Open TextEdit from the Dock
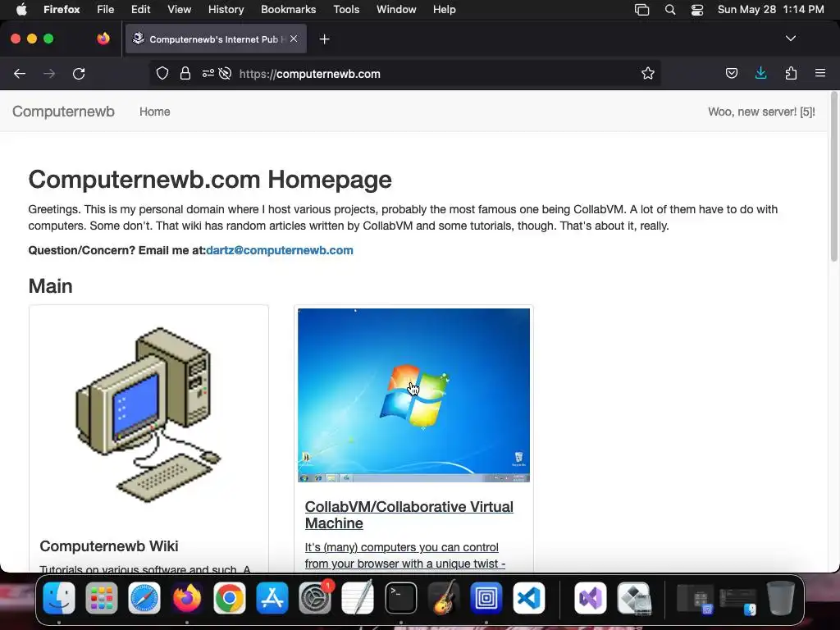 coord(358,598)
